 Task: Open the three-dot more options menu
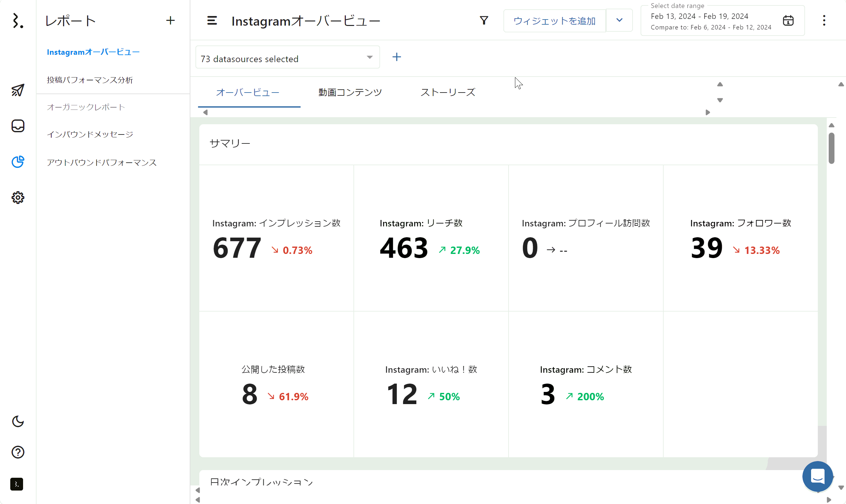coord(824,20)
